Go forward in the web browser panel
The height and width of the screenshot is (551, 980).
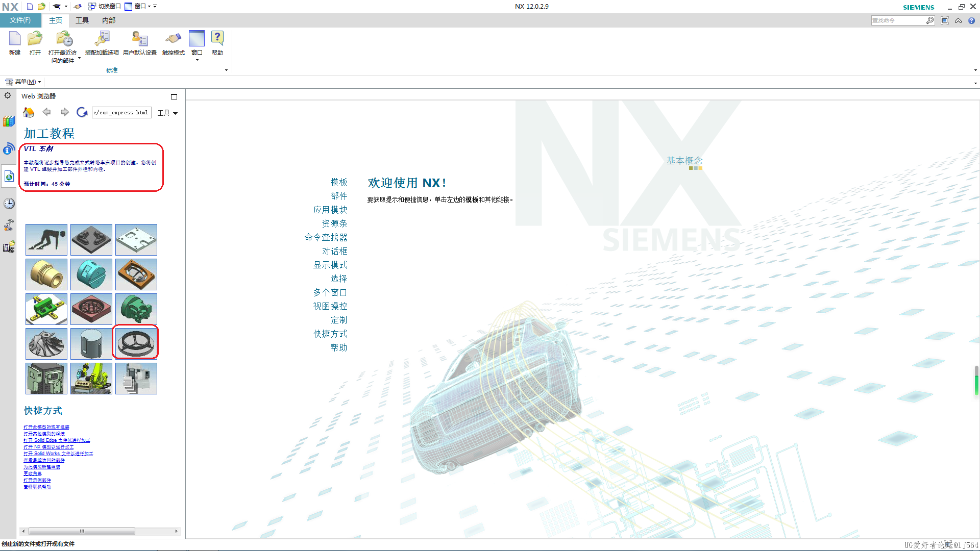[x=65, y=112]
